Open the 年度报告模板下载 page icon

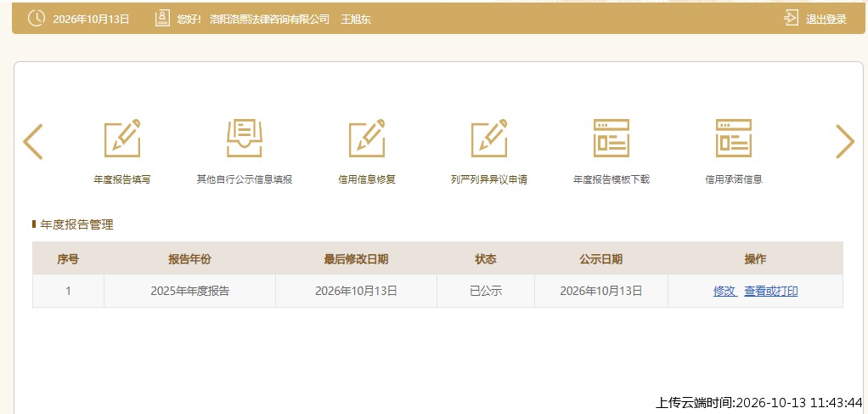click(612, 138)
